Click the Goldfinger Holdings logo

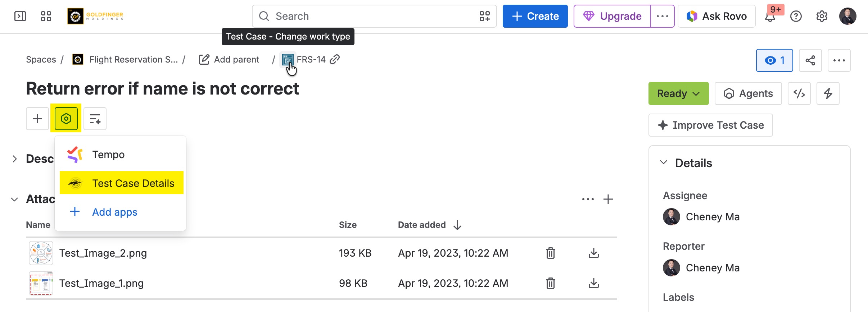tap(95, 16)
